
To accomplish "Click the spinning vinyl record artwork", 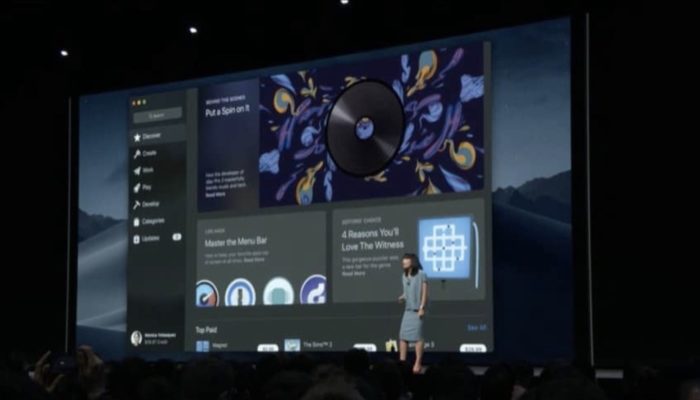I will [x=365, y=128].
